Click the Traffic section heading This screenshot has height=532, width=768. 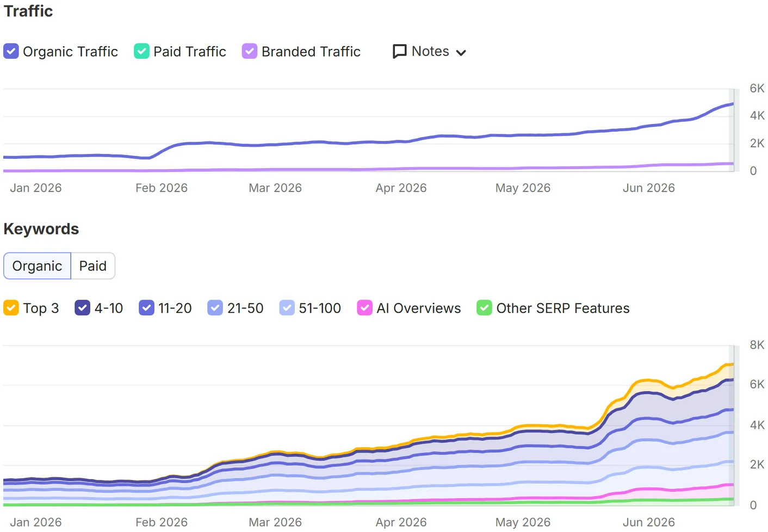pos(28,11)
